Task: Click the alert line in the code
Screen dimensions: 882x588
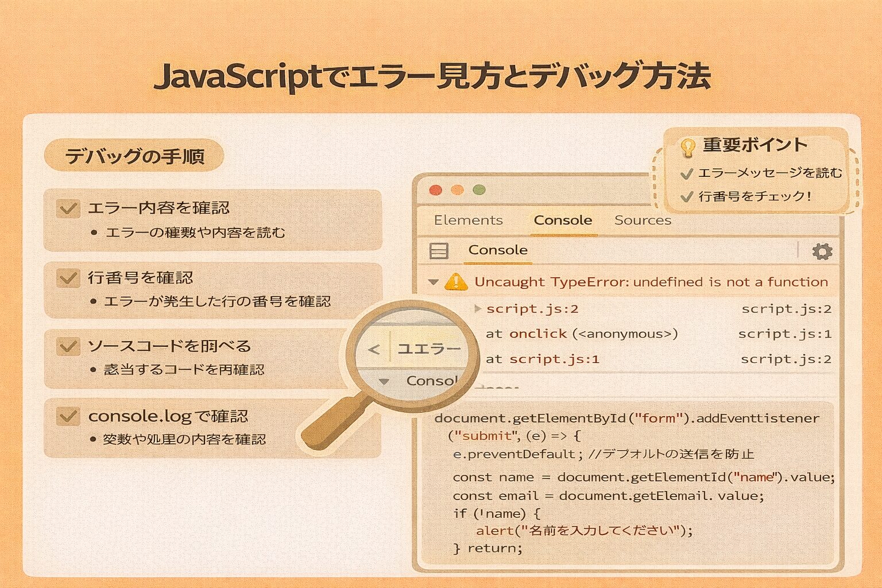Action: 585,530
